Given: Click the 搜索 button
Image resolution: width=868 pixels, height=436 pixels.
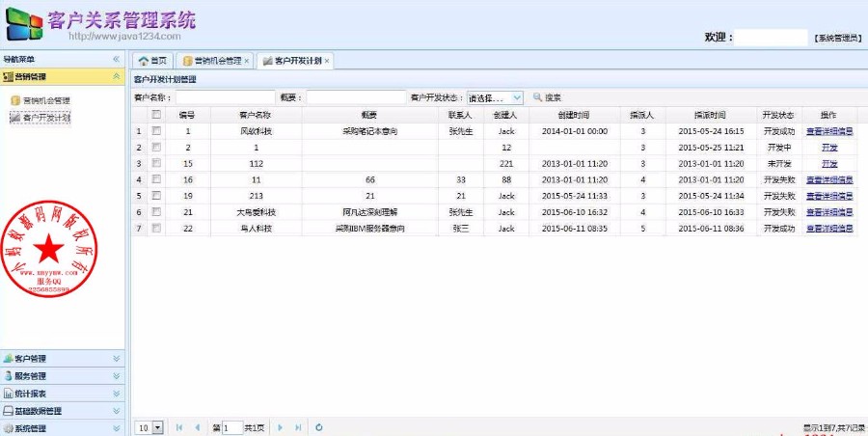Looking at the screenshot, I should coord(548,97).
